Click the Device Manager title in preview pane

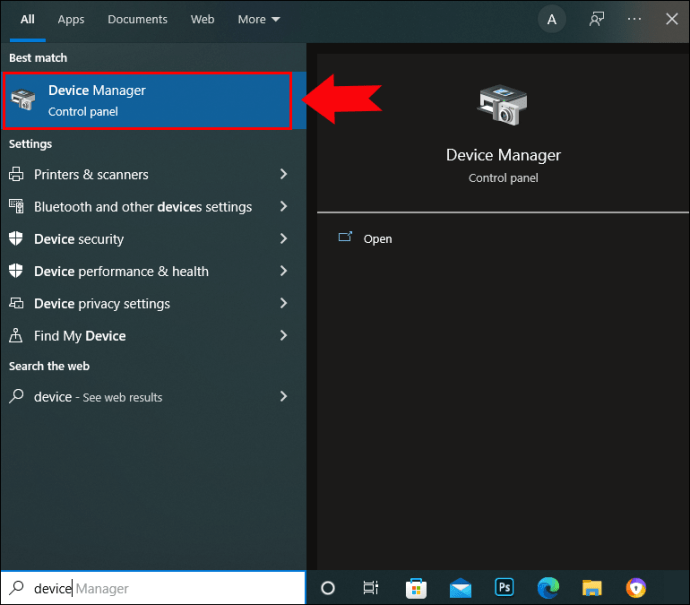click(503, 155)
